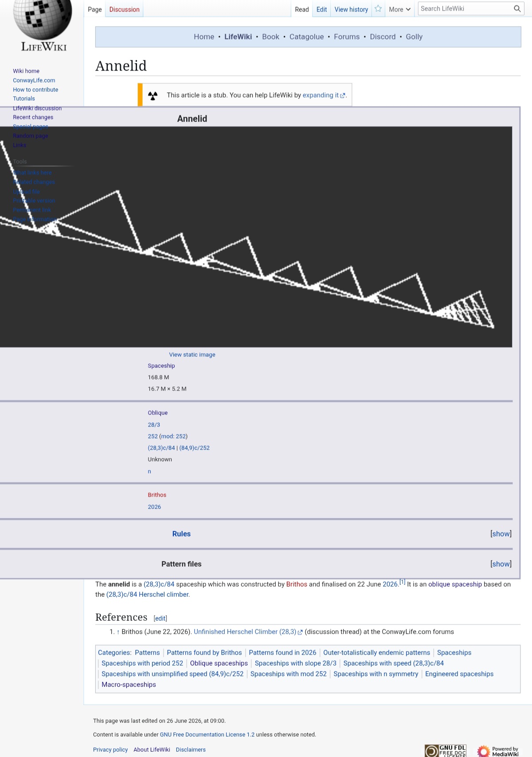Image resolution: width=532 pixels, height=757 pixels.
Task: Open the Book link in banner
Action: [x=270, y=37]
